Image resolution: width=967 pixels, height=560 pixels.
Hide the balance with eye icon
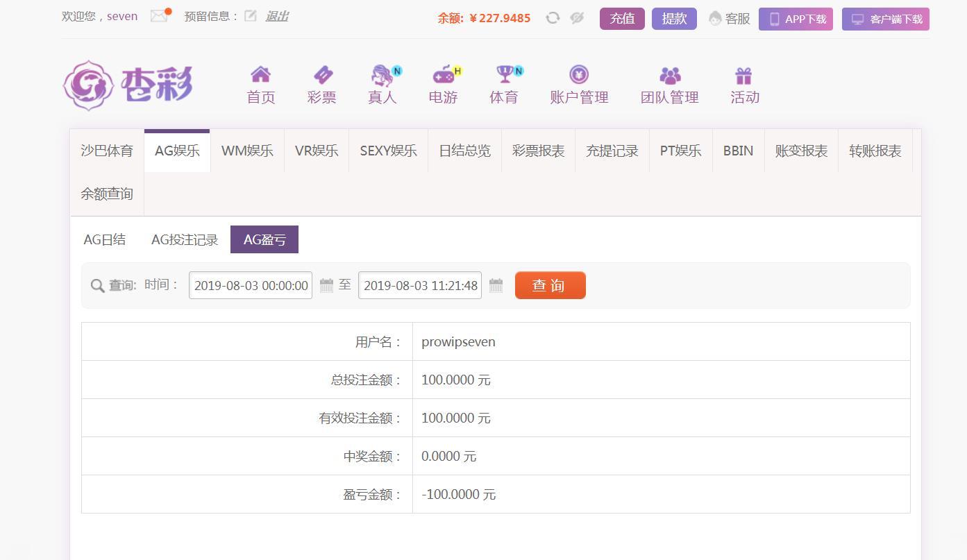577,18
